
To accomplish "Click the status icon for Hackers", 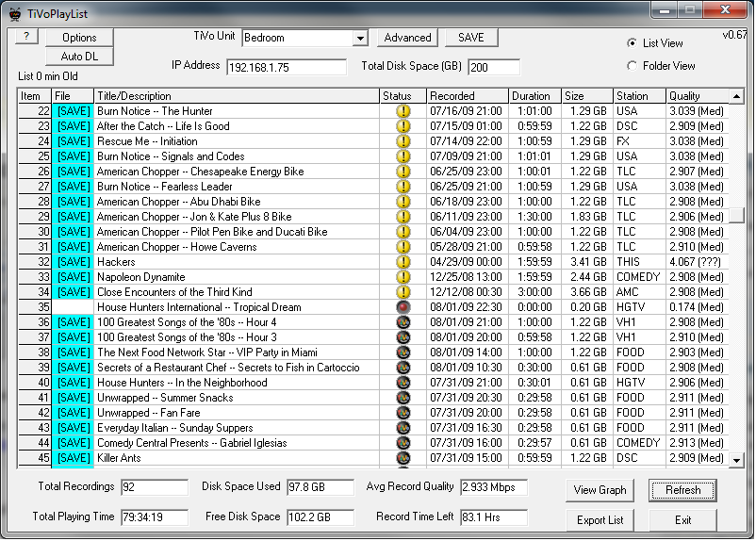I will pyautogui.click(x=403, y=262).
